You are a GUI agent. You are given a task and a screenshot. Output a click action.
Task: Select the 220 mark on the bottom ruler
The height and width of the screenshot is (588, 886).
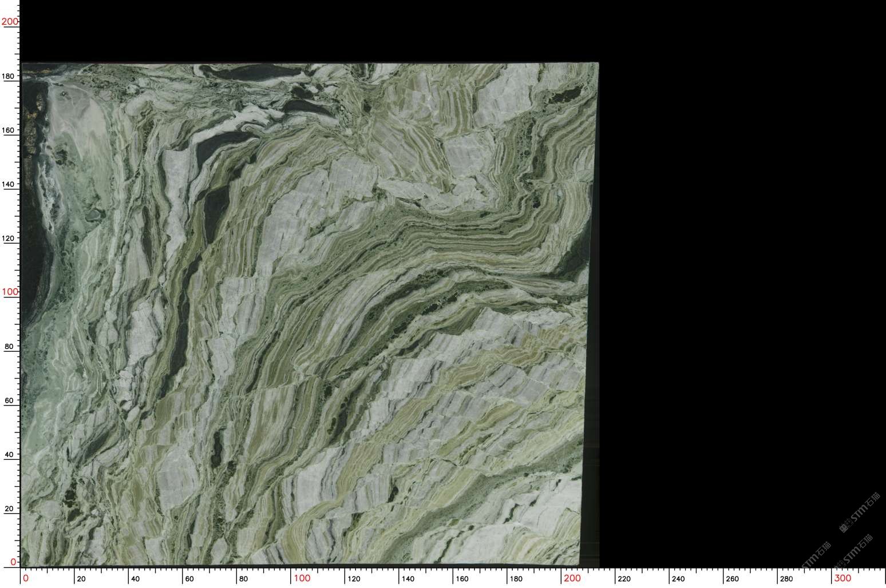(624, 579)
